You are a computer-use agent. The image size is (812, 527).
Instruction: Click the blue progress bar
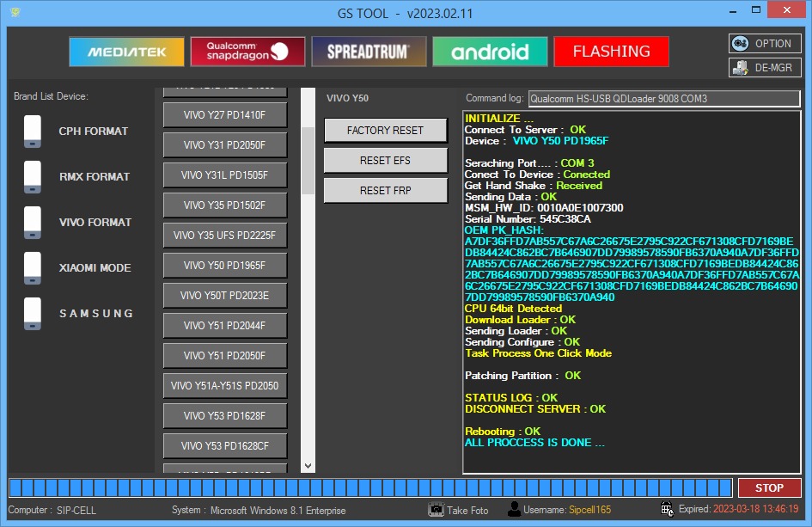[371, 487]
